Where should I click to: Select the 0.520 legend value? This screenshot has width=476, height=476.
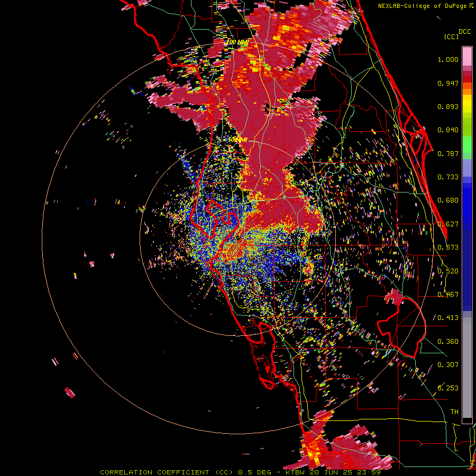tap(448, 271)
